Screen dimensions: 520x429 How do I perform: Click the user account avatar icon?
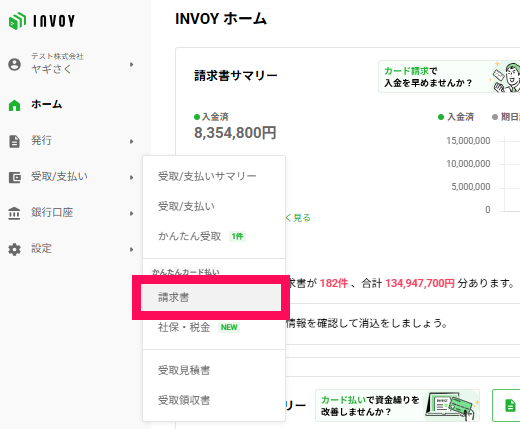click(x=14, y=64)
